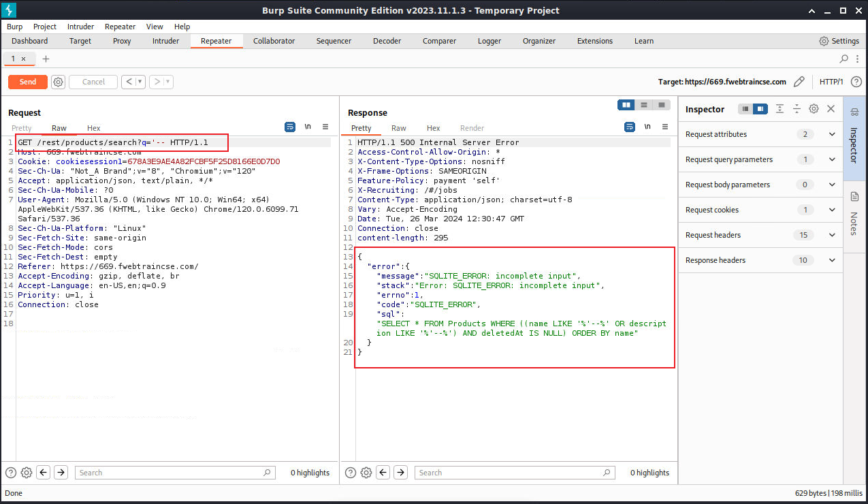868x504 pixels.
Task: Click the HTTP/1 protocol selector
Action: pyautogui.click(x=831, y=82)
